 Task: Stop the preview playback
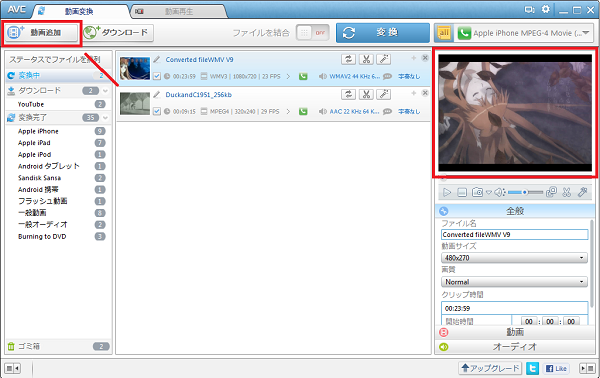462,192
